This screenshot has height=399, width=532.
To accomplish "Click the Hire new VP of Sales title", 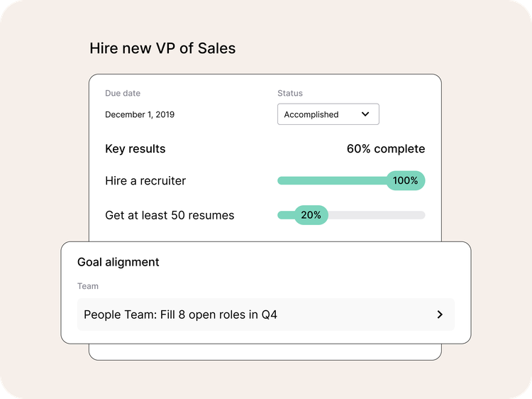I will click(162, 48).
